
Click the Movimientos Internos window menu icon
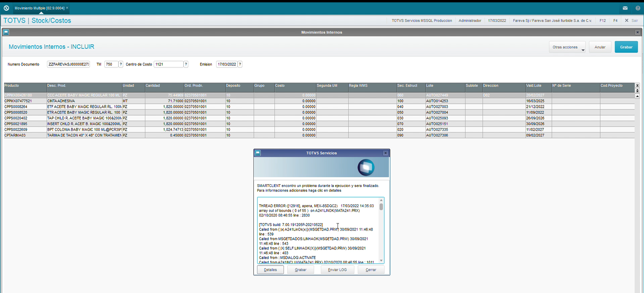click(x=6, y=33)
